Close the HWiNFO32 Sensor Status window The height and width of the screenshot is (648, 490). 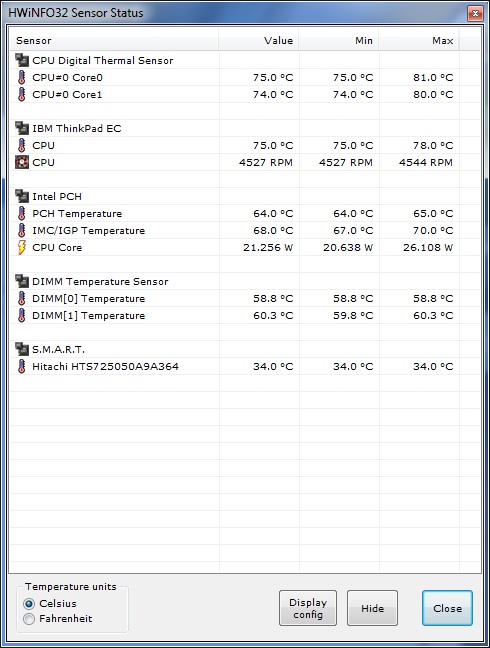click(x=476, y=14)
